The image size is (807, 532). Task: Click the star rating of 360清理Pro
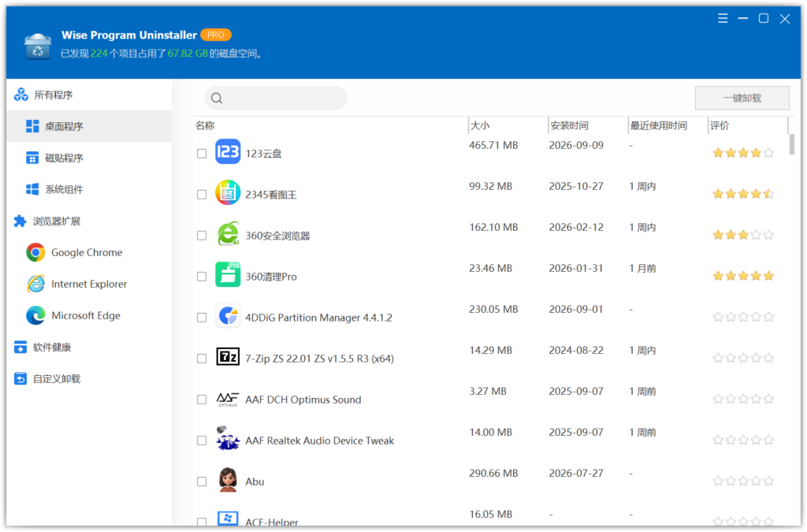743,277
